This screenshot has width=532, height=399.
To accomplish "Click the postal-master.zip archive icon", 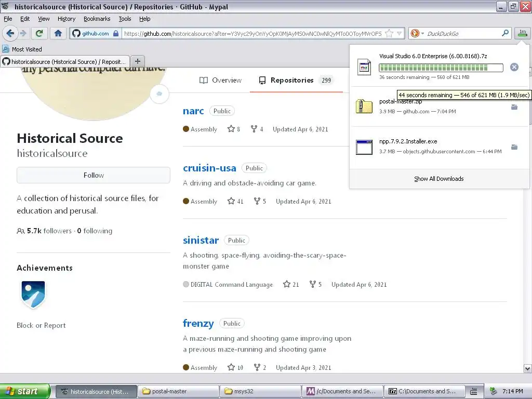I will point(364,107).
